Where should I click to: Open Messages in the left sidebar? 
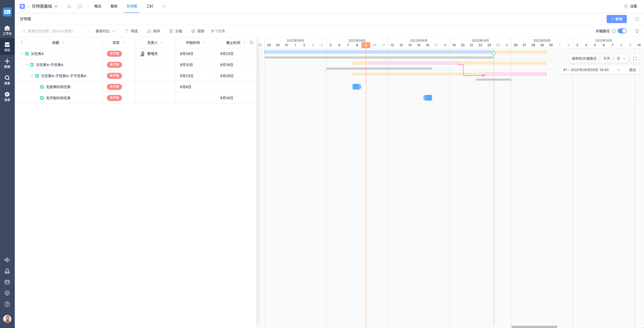coord(7,96)
